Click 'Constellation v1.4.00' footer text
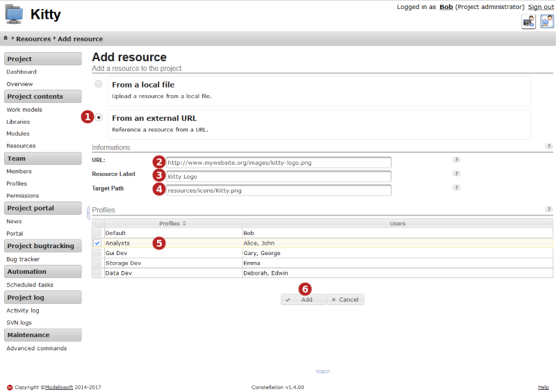 277,387
